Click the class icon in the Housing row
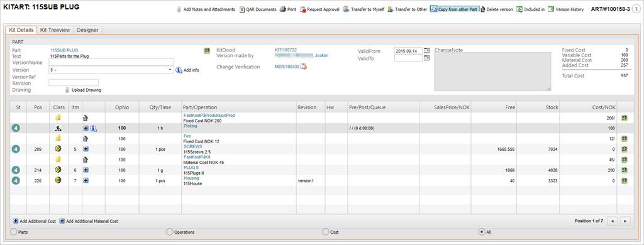The width and height of the screenshot is (644, 245). click(58, 180)
